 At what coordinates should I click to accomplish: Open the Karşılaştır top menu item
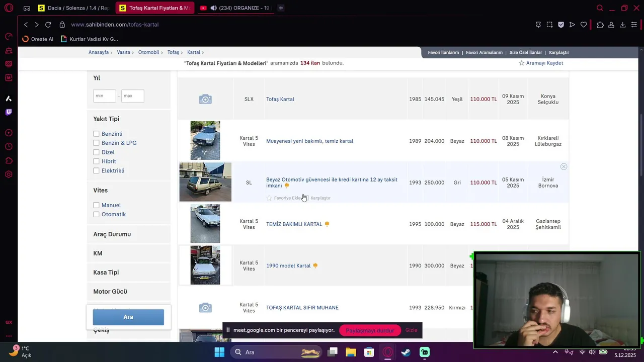[559, 52]
